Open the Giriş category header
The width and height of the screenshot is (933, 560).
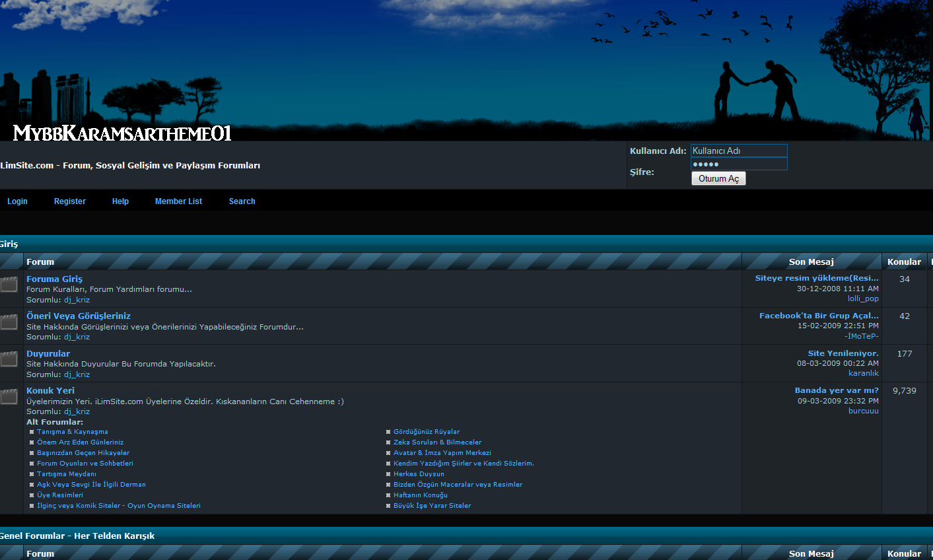[x=9, y=244]
